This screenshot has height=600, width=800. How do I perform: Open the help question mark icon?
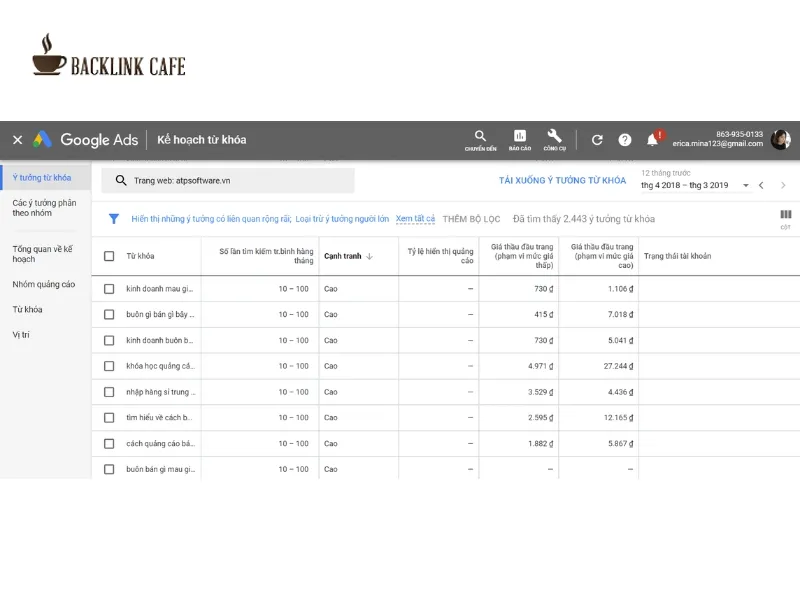coord(624,140)
